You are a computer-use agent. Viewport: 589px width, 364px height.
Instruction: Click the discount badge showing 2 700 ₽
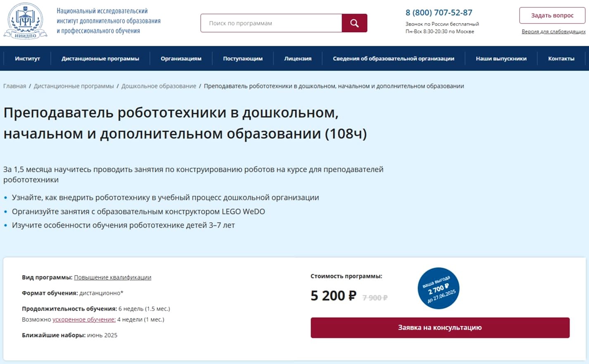click(x=439, y=288)
